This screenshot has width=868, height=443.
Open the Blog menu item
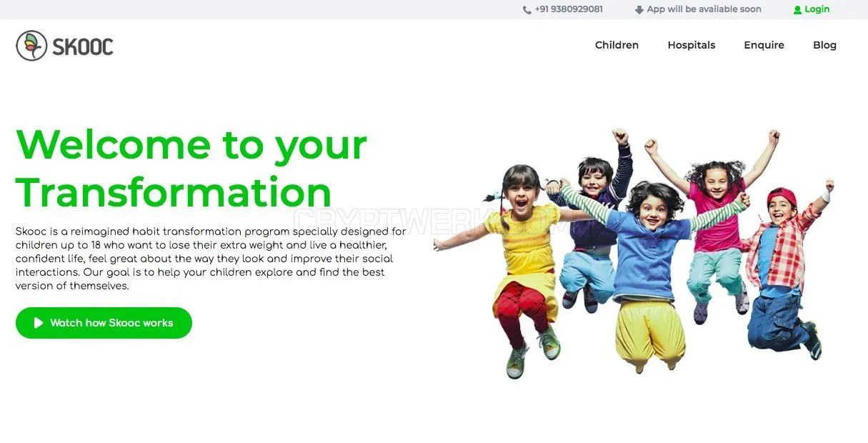pos(824,45)
